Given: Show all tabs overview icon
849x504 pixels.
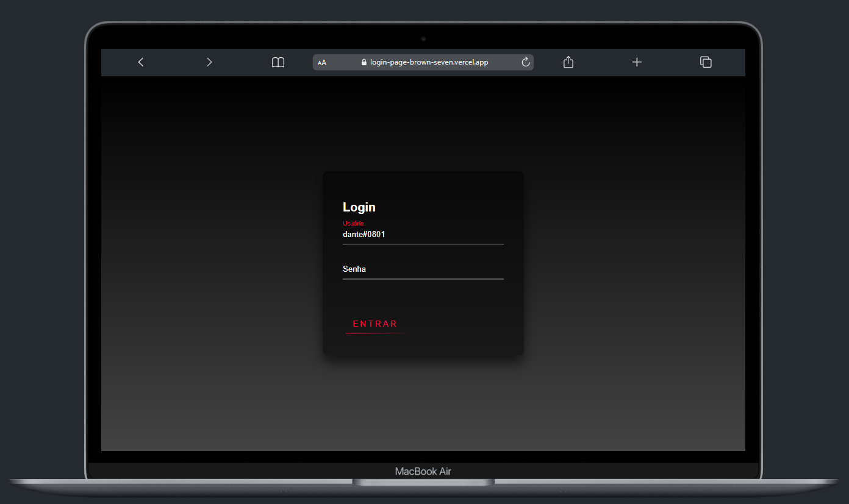Looking at the screenshot, I should point(706,62).
